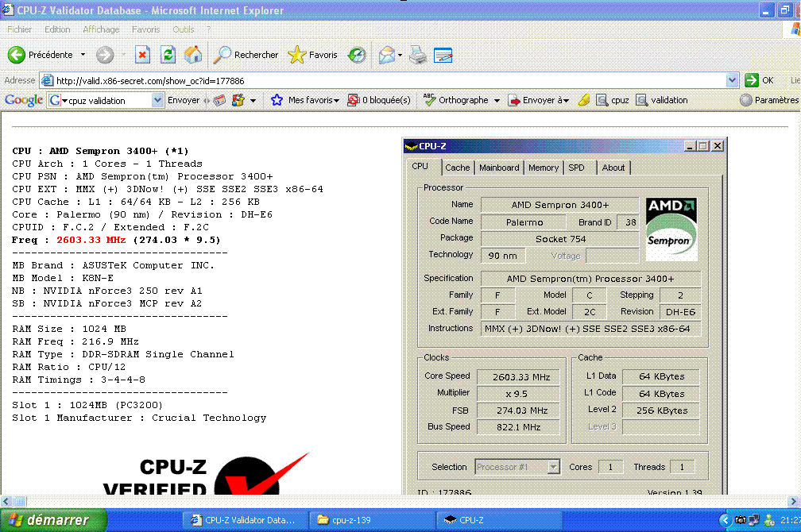Expand the Mes favoris dropdown arrow
The height and width of the screenshot is (532, 801).
point(337,101)
